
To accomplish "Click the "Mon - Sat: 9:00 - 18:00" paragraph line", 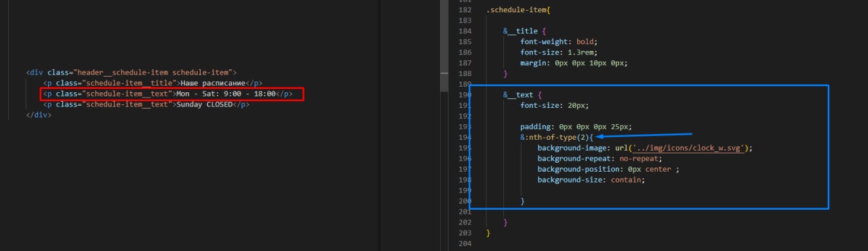I will point(168,94).
